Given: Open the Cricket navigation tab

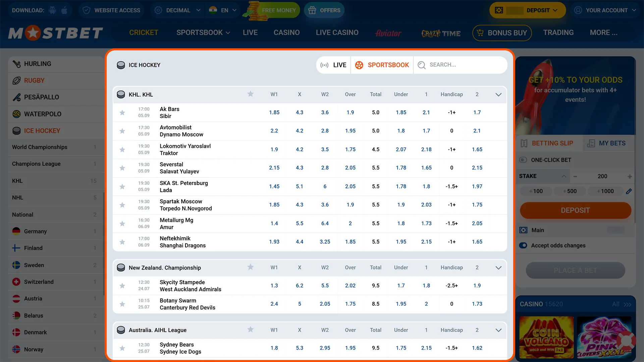Looking at the screenshot, I should (x=144, y=33).
